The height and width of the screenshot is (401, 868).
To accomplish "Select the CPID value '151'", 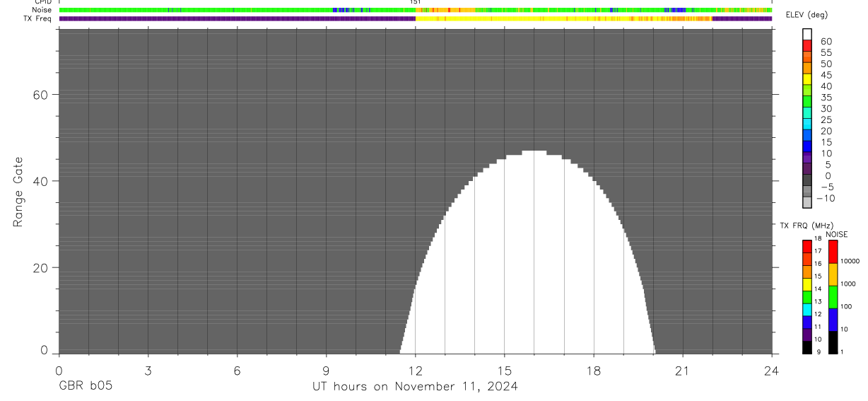I will (416, 2).
